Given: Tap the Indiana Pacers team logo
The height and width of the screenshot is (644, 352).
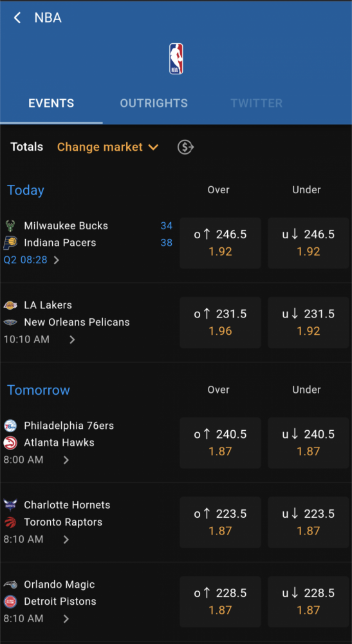Looking at the screenshot, I should point(10,243).
